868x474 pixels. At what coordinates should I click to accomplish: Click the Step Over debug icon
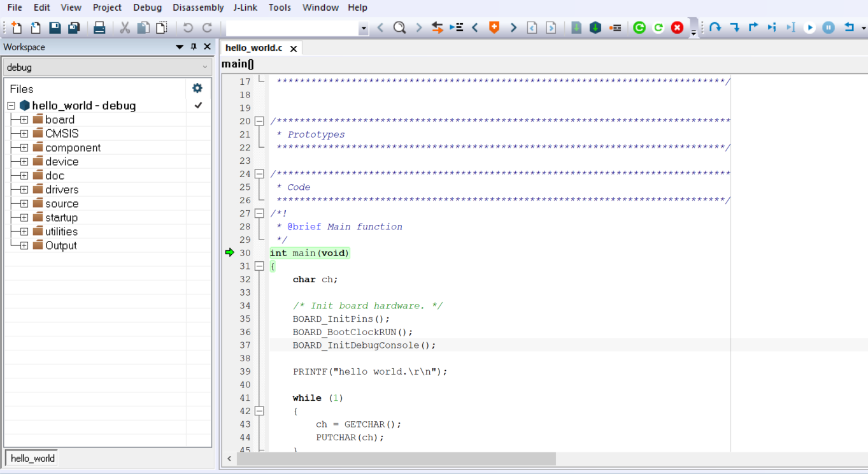[715, 27]
